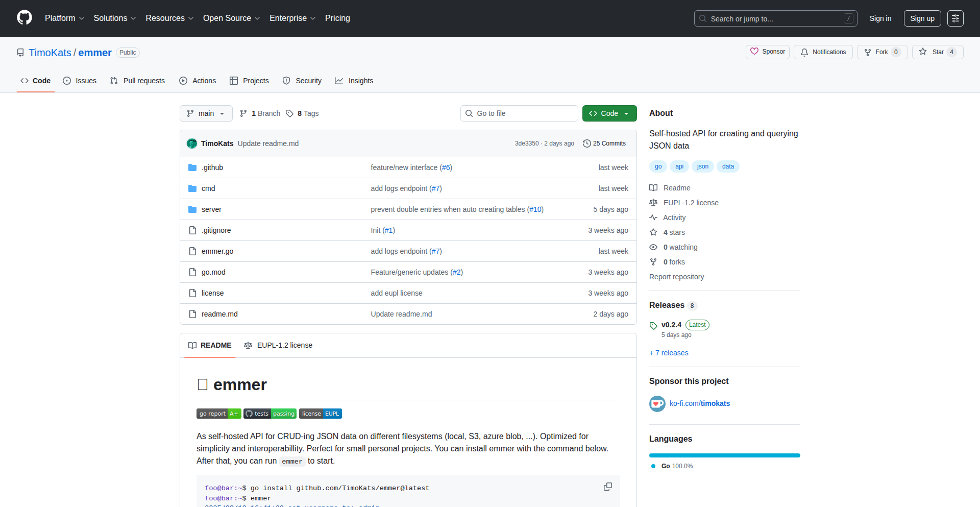Select the EUPL-1.2 license tab
Image resolution: width=980 pixels, height=507 pixels.
click(278, 345)
